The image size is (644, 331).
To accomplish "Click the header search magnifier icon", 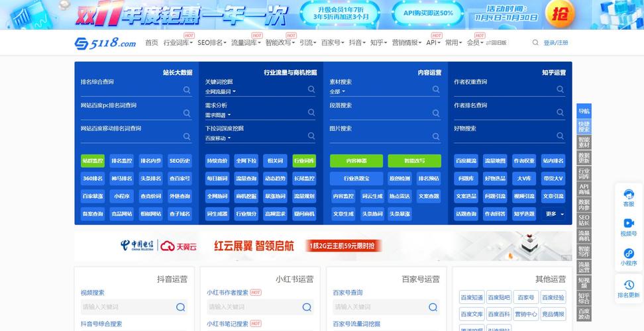I will coord(535,42).
